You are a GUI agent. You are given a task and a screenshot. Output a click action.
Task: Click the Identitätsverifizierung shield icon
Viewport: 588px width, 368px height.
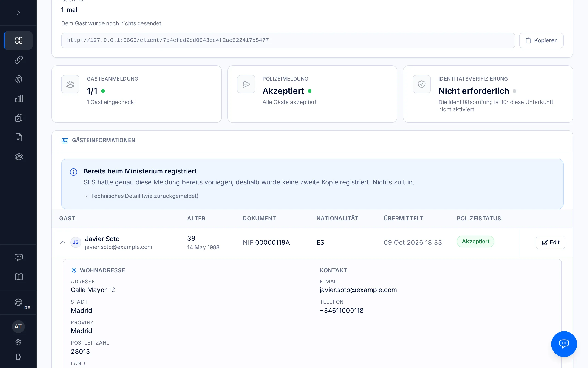pyautogui.click(x=421, y=84)
